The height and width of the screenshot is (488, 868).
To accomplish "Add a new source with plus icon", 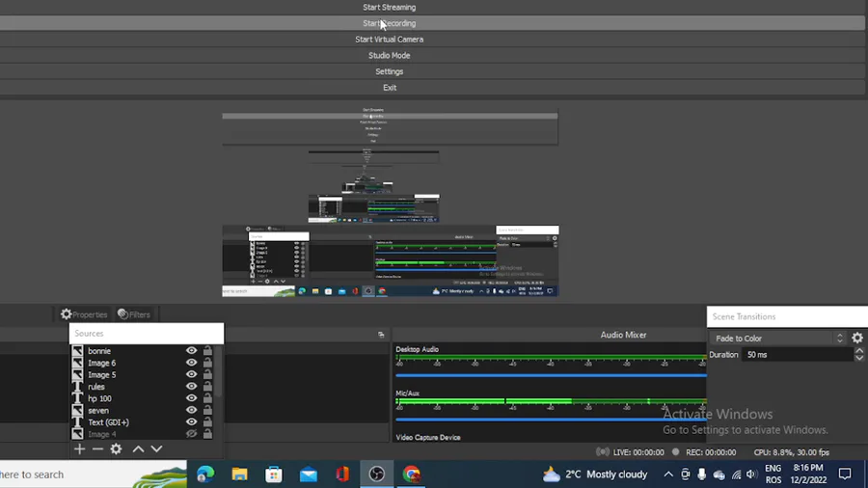I will (80, 448).
